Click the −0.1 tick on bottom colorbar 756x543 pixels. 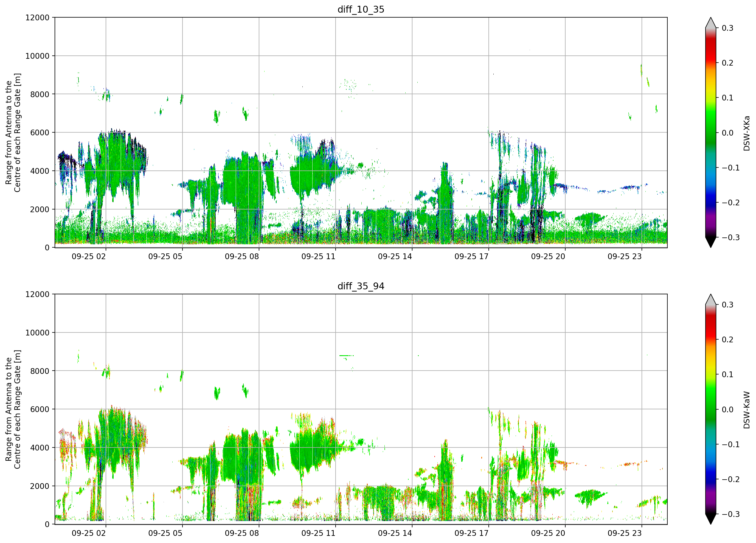(731, 445)
